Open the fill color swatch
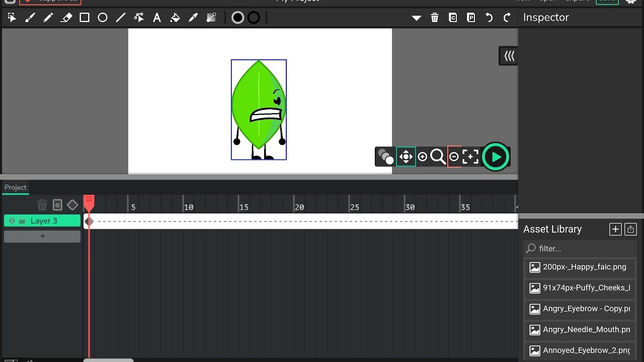644x362 pixels. pyautogui.click(x=238, y=18)
